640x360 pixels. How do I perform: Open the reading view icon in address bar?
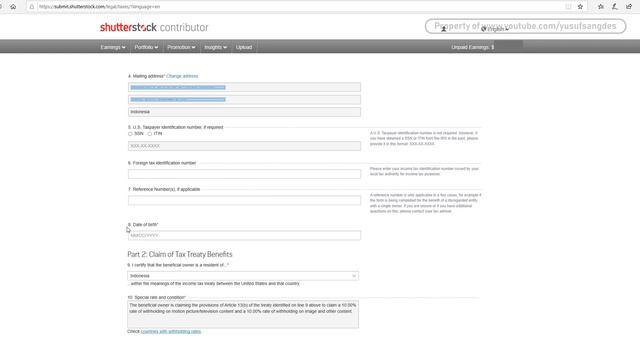point(568,7)
